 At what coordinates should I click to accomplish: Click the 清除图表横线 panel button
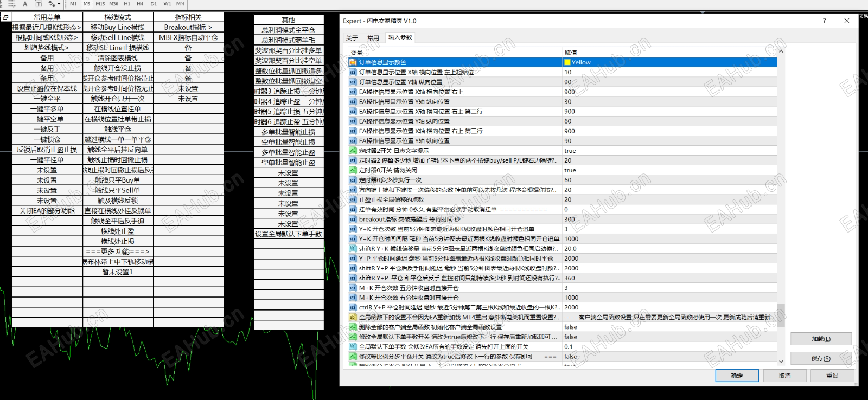[118, 58]
